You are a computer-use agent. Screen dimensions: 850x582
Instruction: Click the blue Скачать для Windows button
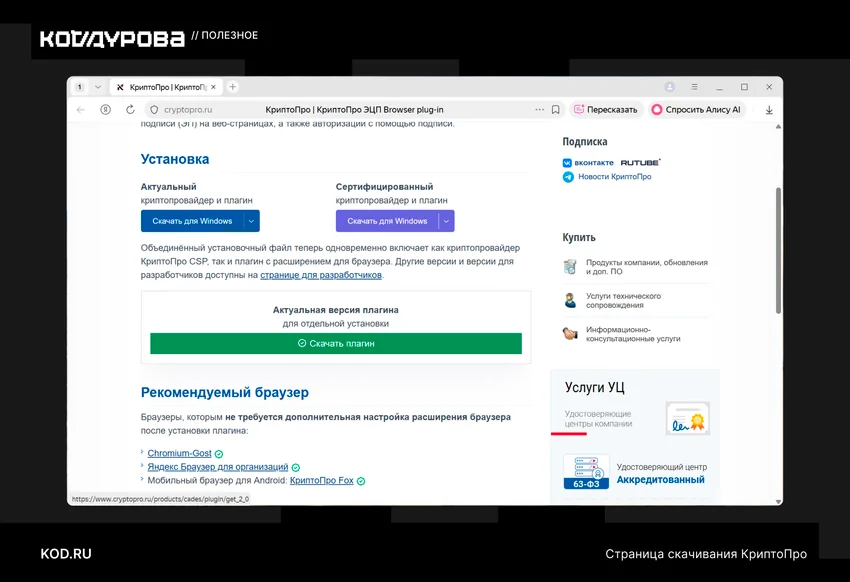pyautogui.click(x=192, y=221)
